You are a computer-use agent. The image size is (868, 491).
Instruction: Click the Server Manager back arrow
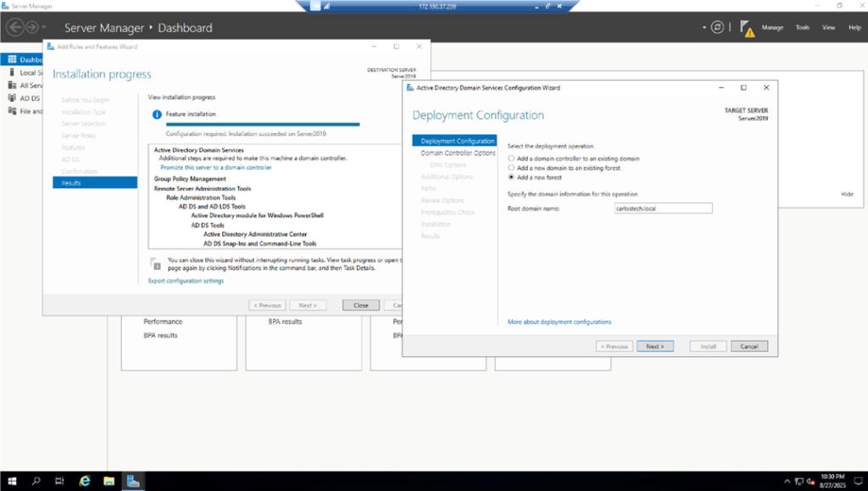tap(15, 27)
